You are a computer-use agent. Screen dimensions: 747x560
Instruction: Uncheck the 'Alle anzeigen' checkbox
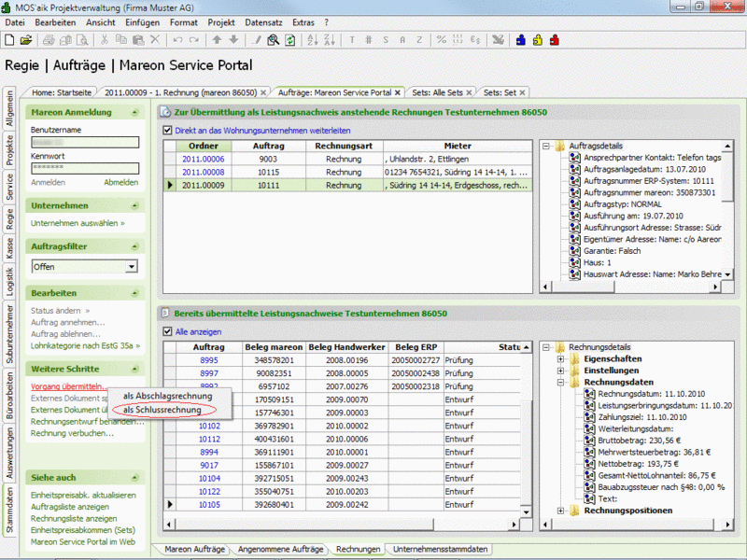click(x=167, y=331)
